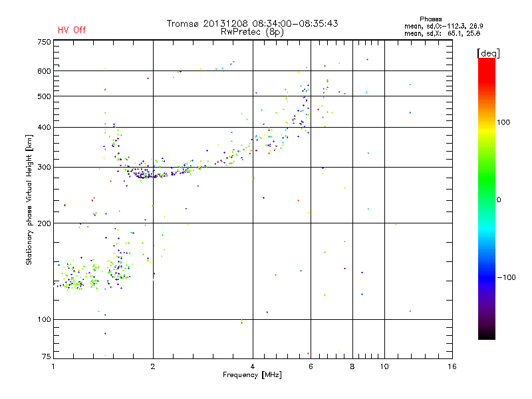Click the '100' colorbar tick label
The width and height of the screenshot is (532, 399).
(503, 122)
